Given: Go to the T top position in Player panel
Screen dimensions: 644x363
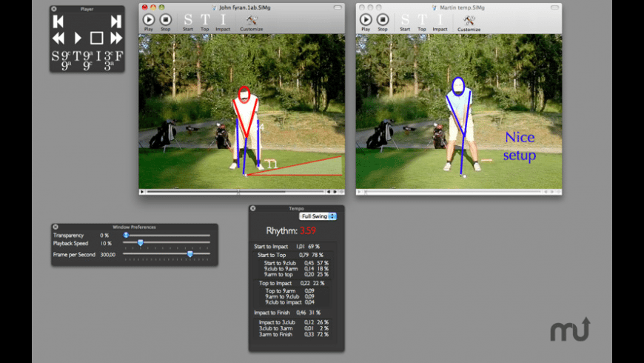Looking at the screenshot, I should [x=77, y=56].
